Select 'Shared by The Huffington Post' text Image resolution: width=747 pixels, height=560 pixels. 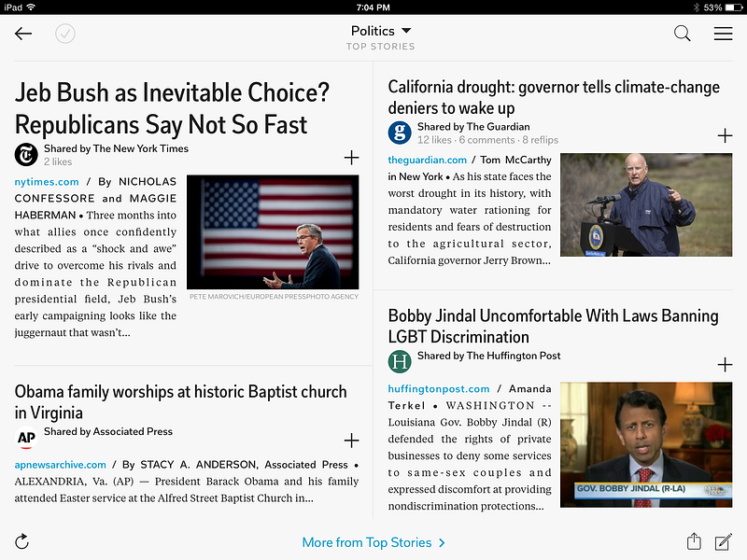488,356
